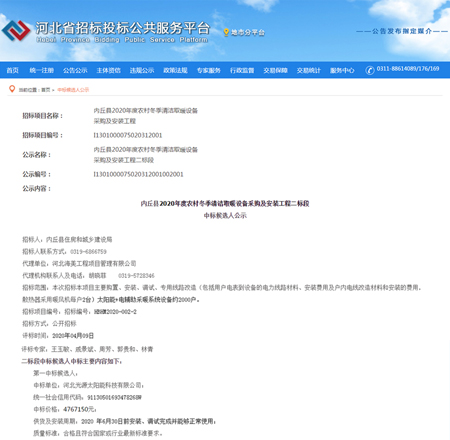The width and height of the screenshot is (450, 440).
Task: Go to 交易保障 page
Action: (x=275, y=70)
